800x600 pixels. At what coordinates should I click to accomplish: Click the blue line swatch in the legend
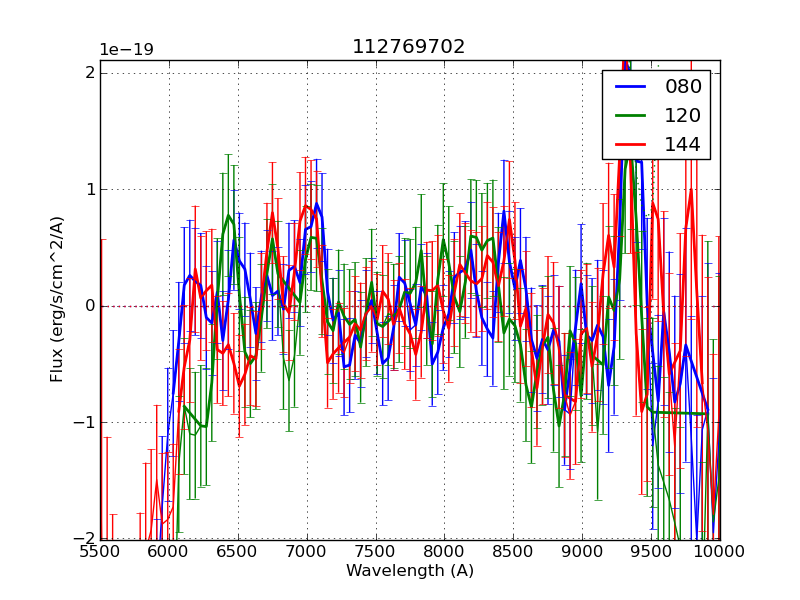click(631, 87)
